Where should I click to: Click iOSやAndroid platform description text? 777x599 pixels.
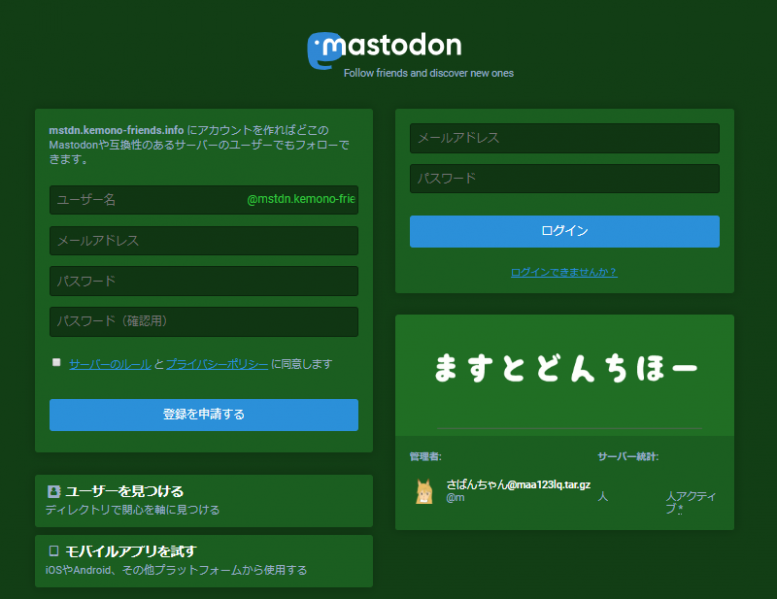point(176,570)
